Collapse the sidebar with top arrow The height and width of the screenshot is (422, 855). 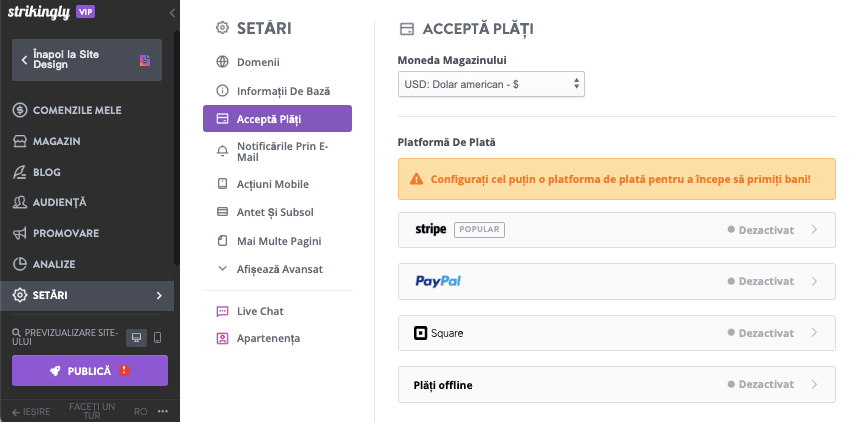[172, 13]
